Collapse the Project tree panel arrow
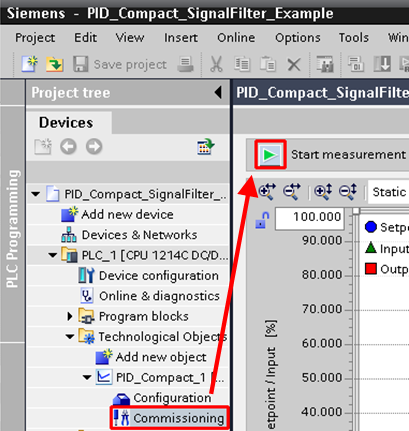 pos(218,92)
